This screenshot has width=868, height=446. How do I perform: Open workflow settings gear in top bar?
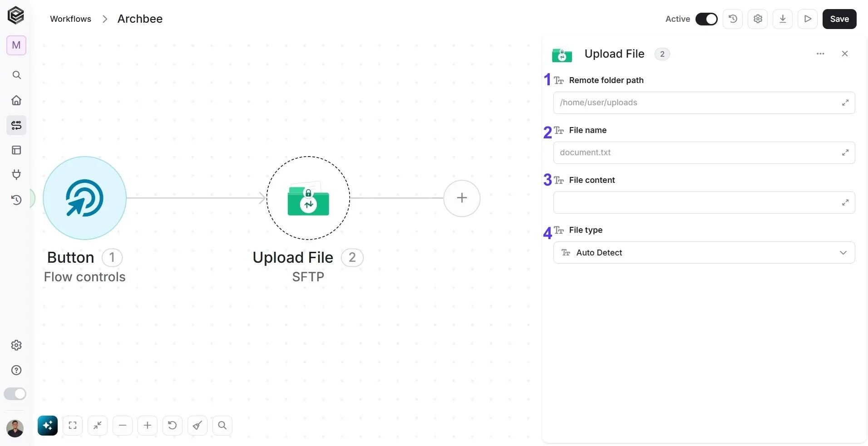pos(758,19)
